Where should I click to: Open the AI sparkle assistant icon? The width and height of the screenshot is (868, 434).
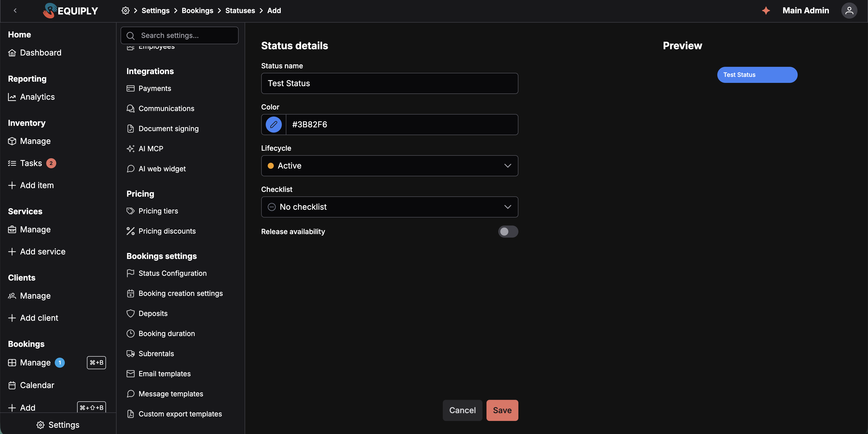tap(766, 11)
